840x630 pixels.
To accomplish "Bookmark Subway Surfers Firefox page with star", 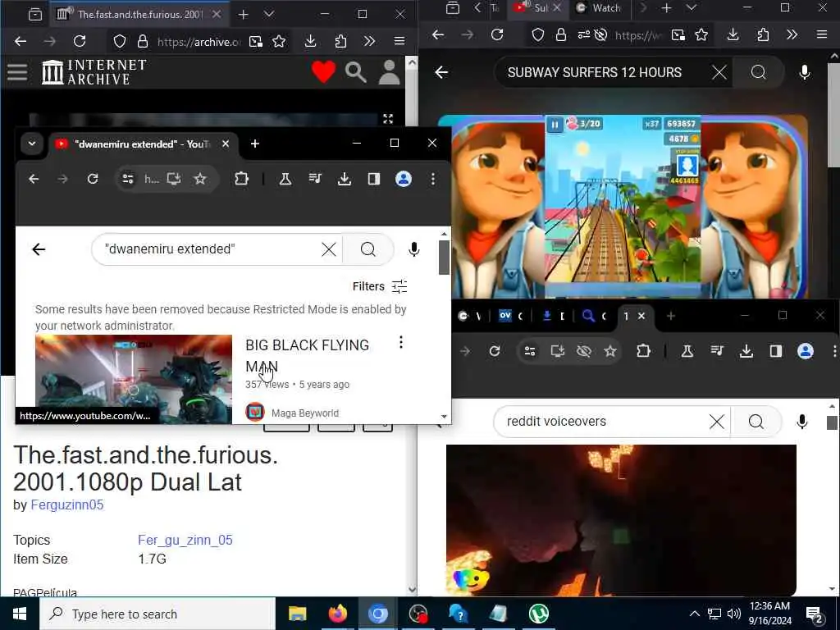I will point(701,35).
